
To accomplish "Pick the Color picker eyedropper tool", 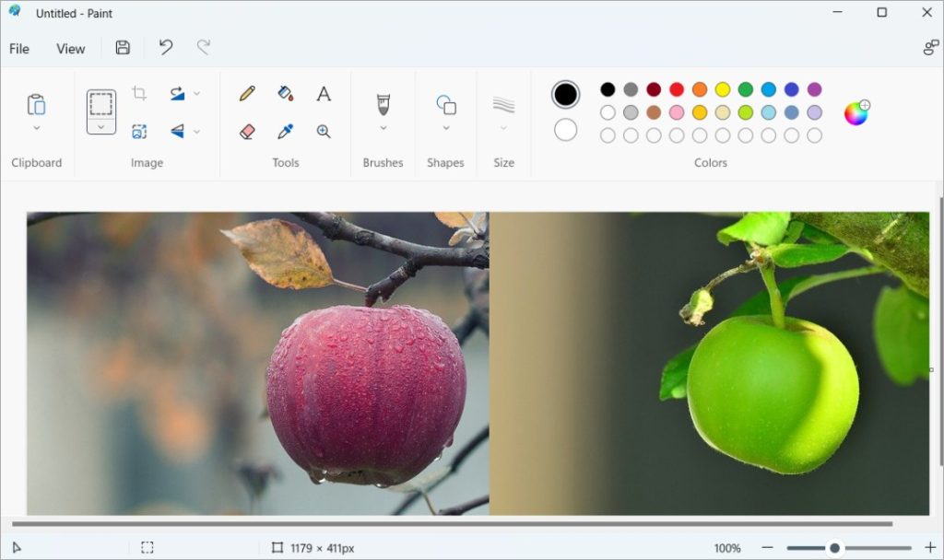I will 285,132.
